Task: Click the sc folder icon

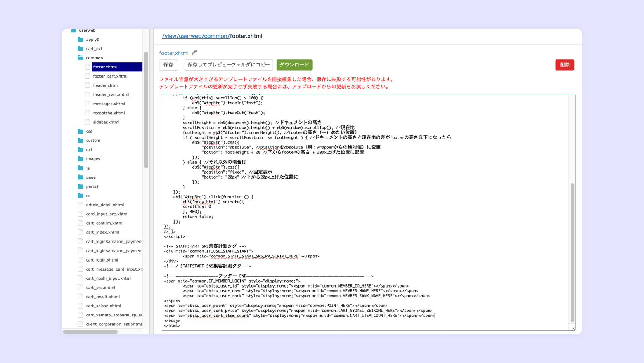Action: (x=80, y=196)
